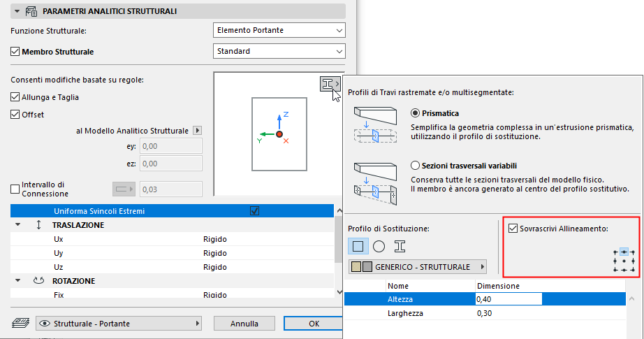Select the Sezioni trasversali variabili radio option
Screen dimensions: 644x339
click(x=416, y=166)
